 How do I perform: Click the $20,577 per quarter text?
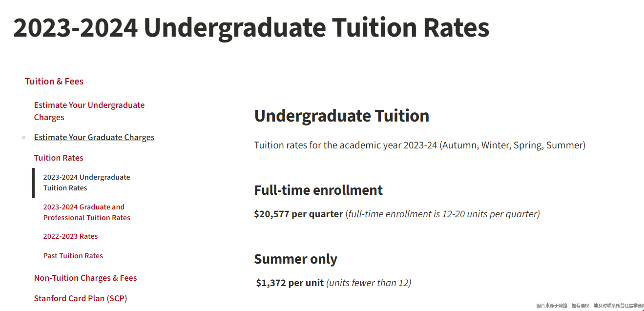(299, 214)
